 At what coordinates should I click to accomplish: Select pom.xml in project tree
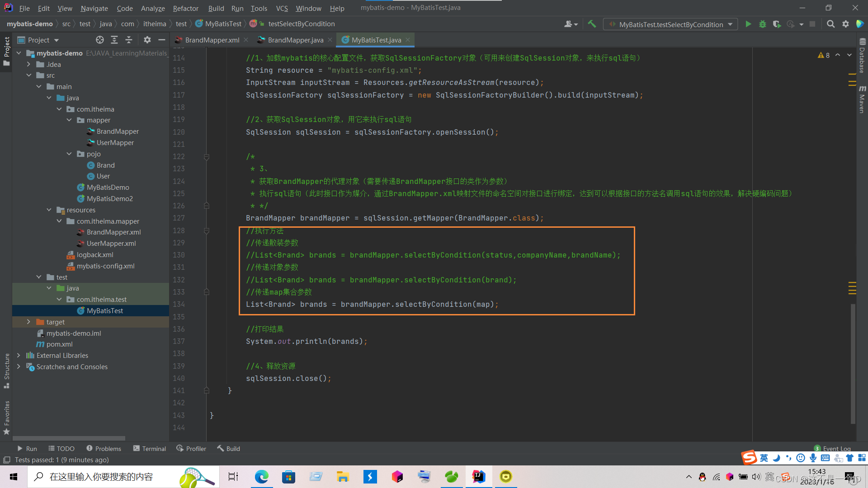(x=59, y=344)
